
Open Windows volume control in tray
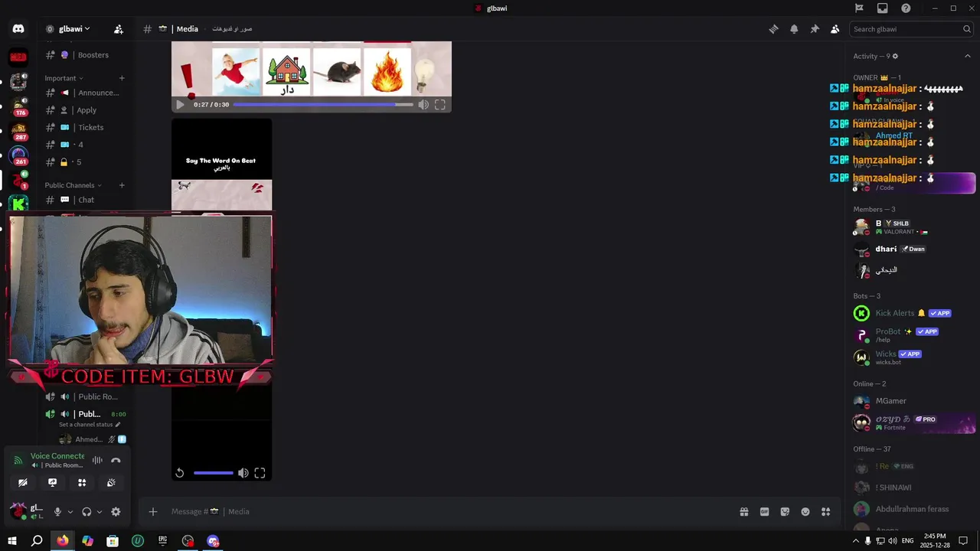[x=893, y=541]
